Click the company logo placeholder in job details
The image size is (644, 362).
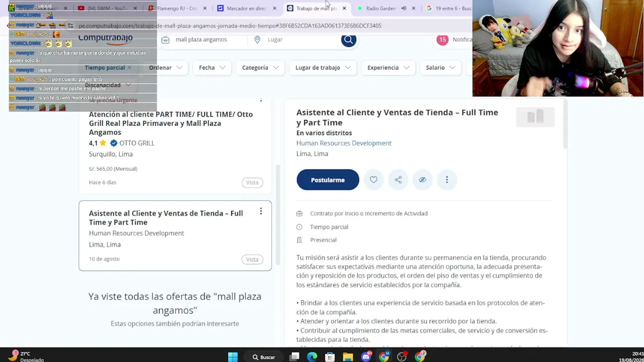coord(535,117)
